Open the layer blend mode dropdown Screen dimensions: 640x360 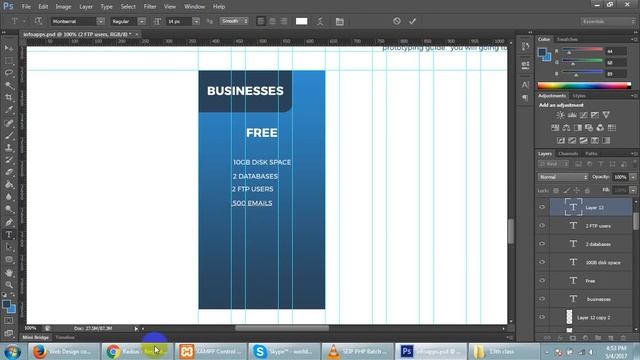[x=563, y=177]
